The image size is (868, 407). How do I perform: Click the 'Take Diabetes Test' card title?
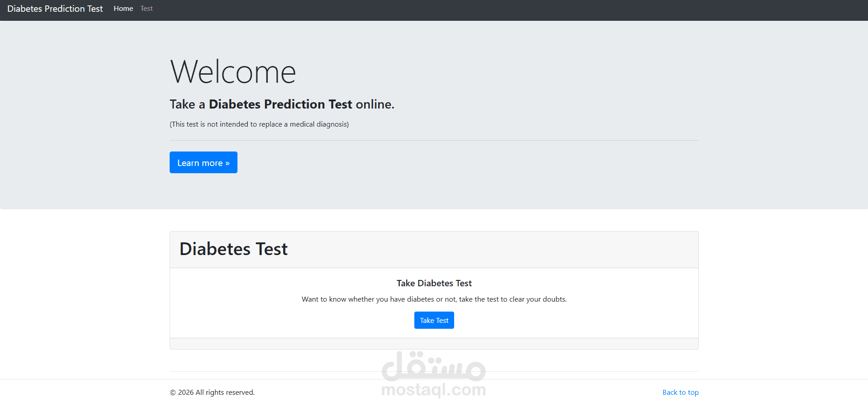click(434, 283)
